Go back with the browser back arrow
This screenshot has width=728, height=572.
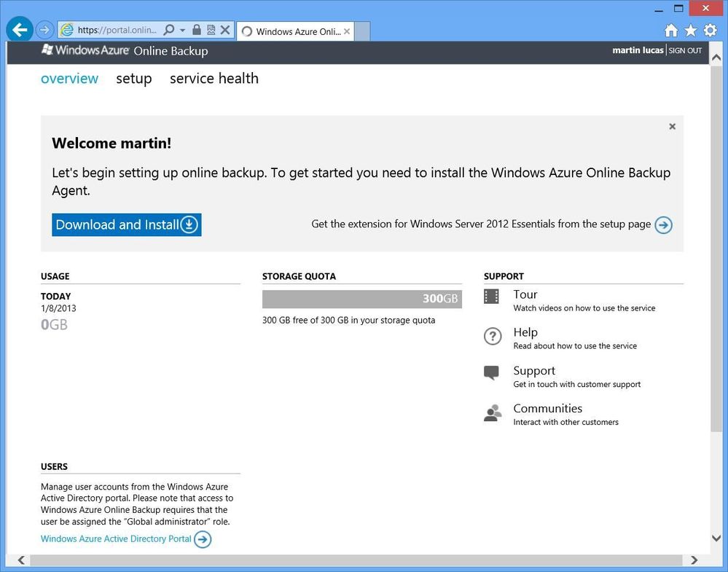coord(20,30)
